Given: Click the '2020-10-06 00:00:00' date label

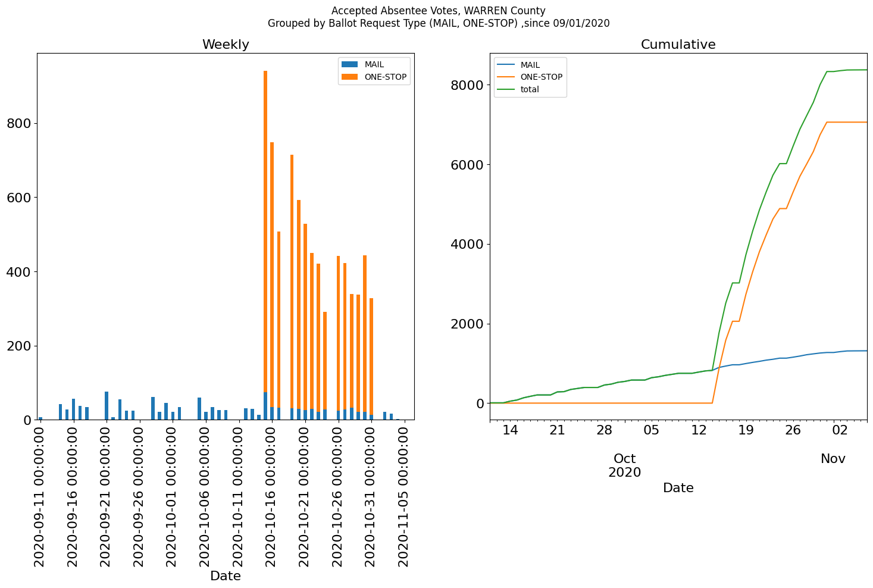Looking at the screenshot, I should tap(206, 496).
